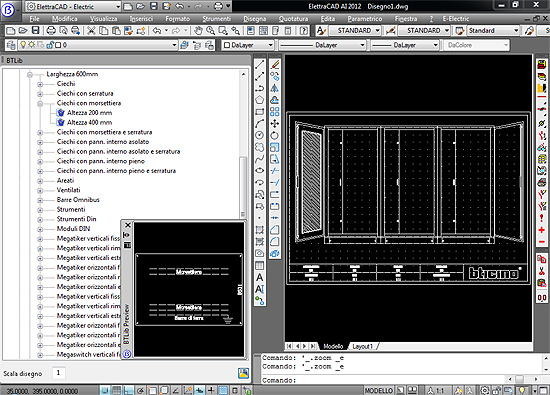
Task: Toggle layer on/off lightbulb in layer box
Action: click(23, 45)
